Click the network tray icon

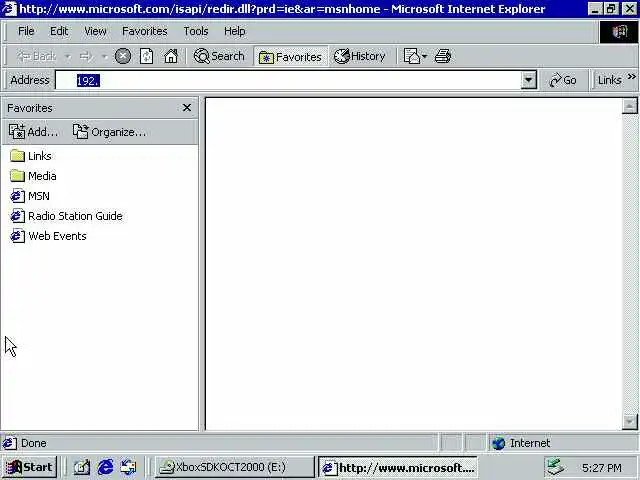[x=555, y=467]
